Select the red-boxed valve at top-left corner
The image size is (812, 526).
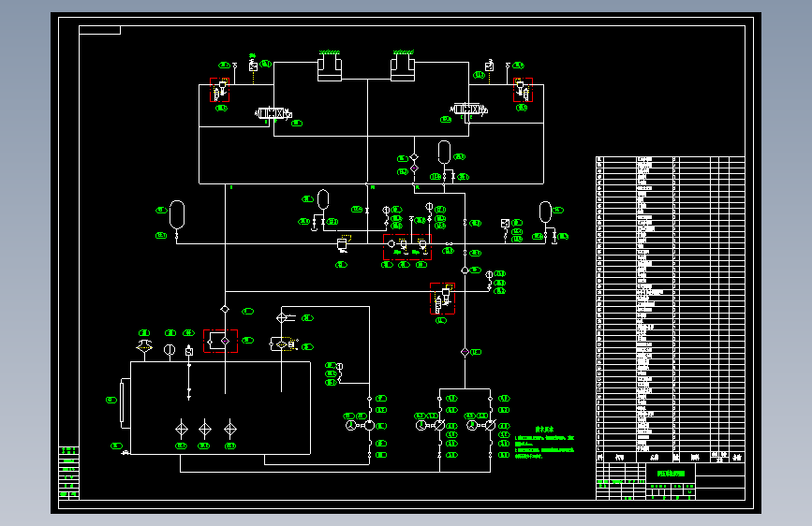[219, 90]
